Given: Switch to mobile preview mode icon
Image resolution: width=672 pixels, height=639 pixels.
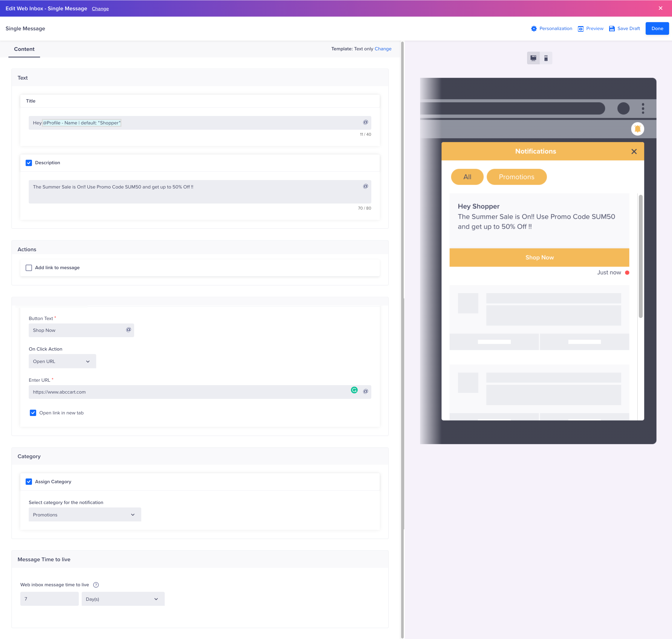Looking at the screenshot, I should coord(546,58).
